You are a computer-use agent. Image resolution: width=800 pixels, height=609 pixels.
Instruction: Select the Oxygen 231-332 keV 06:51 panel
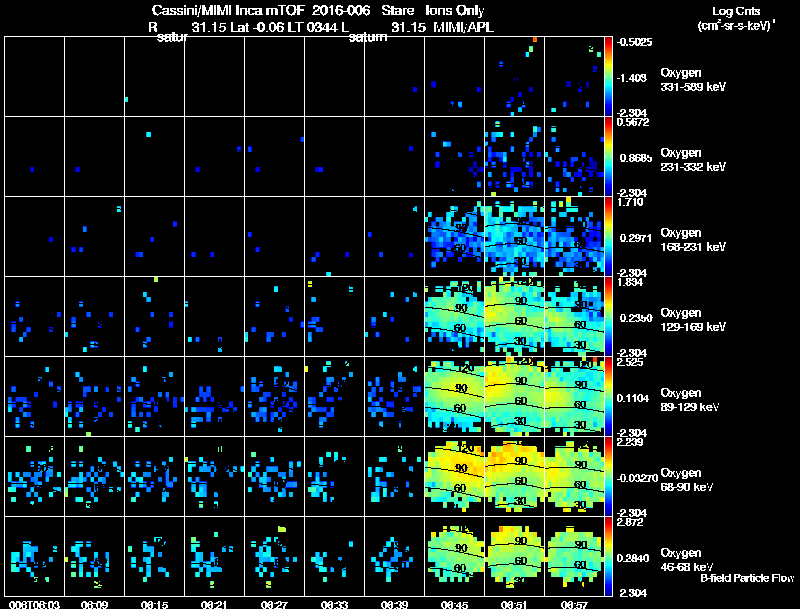(514, 157)
